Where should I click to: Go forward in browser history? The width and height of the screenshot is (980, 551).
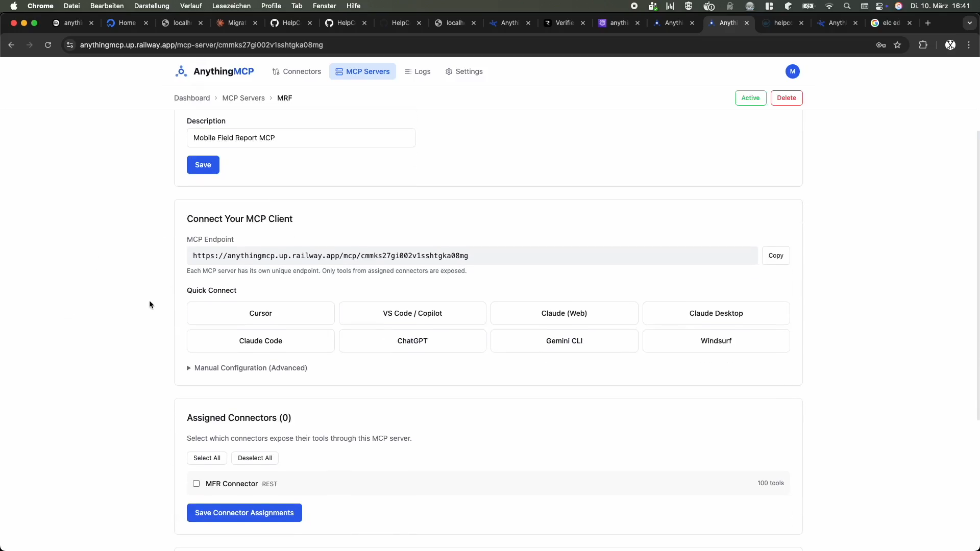click(x=30, y=45)
